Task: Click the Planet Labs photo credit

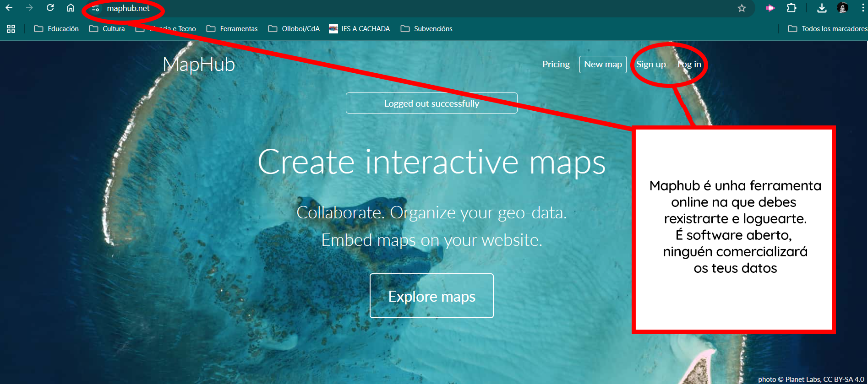Action: click(811, 380)
